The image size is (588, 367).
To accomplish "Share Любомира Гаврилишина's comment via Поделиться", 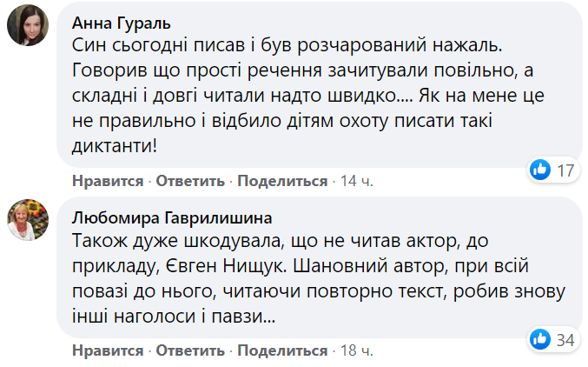I will [282, 351].
